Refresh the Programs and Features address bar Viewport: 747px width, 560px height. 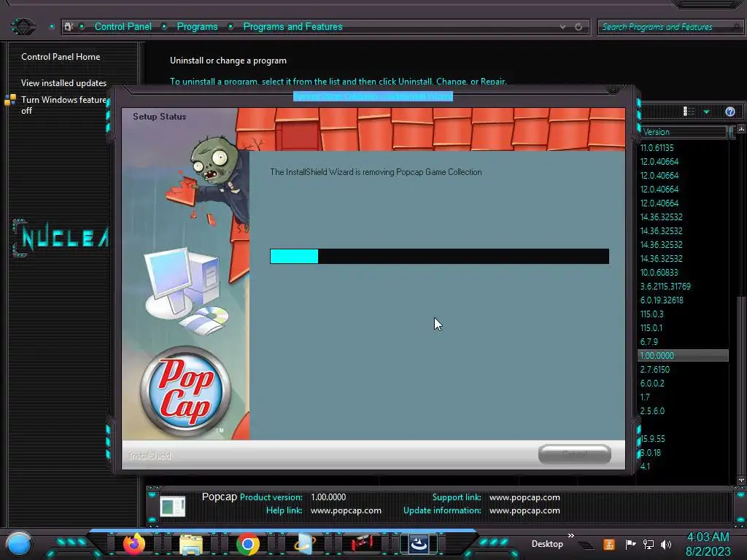[578, 27]
